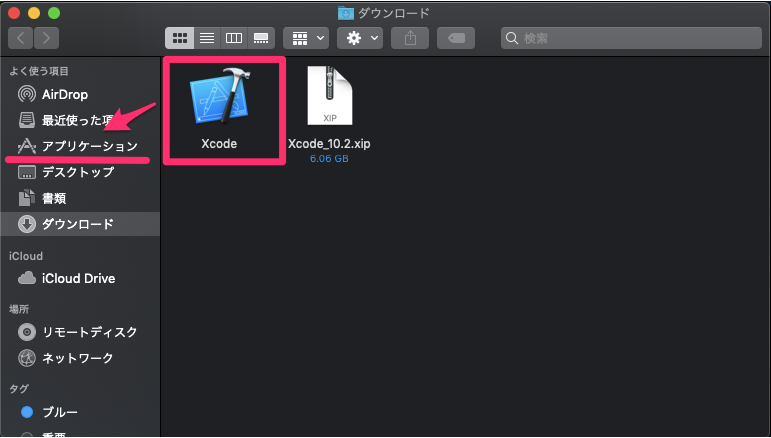Click the 6.06 GB size label

tap(329, 159)
